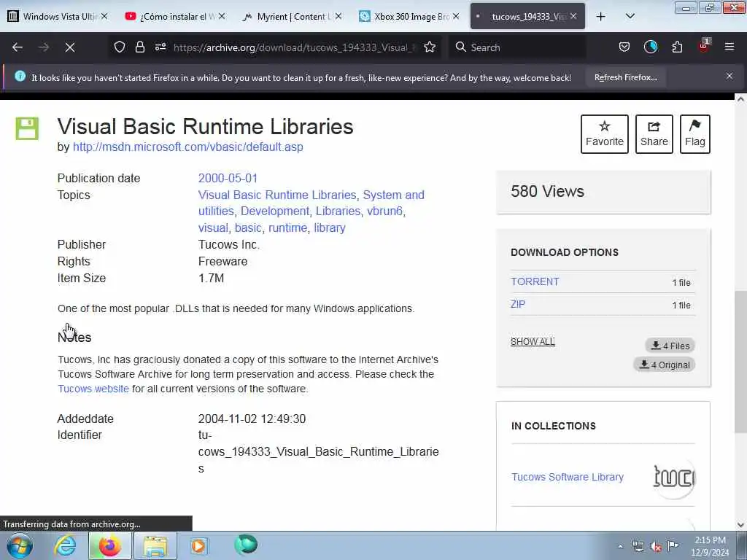
Task: Close the Myrient Content tab
Action: click(x=338, y=16)
